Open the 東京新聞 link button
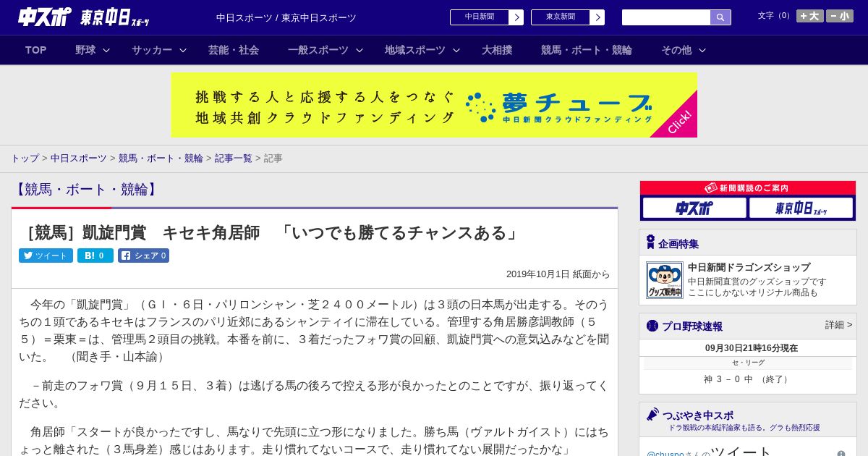The image size is (868, 456). (x=561, y=17)
